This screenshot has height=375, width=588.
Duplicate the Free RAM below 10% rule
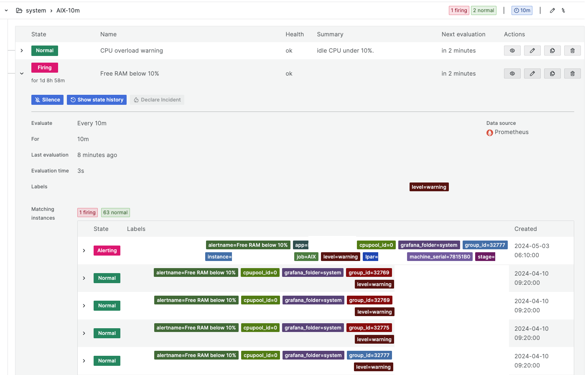552,73
